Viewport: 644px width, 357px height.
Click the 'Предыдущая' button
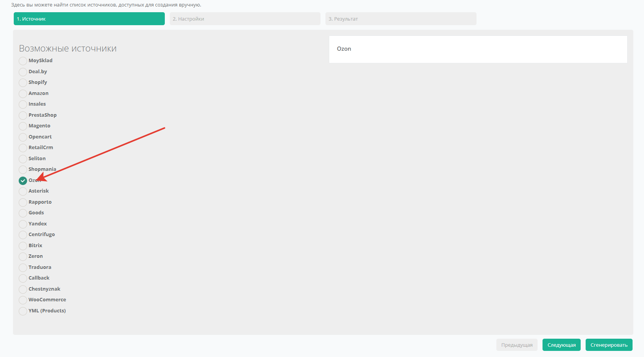[517, 345]
